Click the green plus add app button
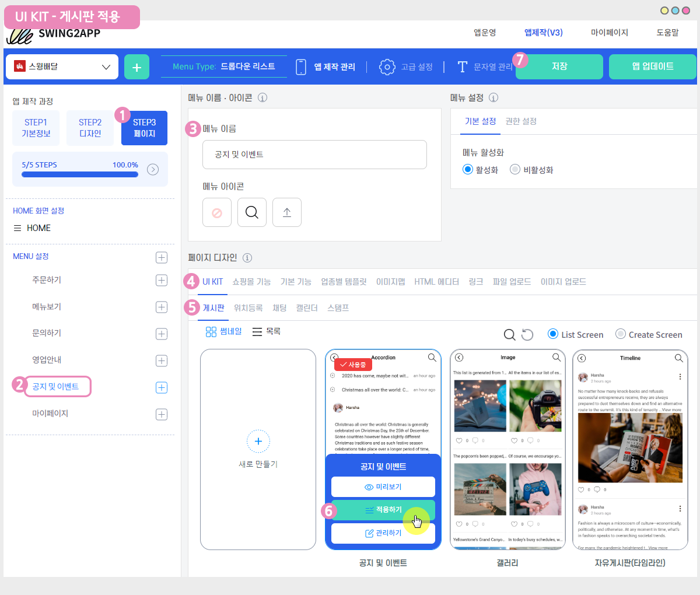This screenshot has width=700, height=595. 136,67
